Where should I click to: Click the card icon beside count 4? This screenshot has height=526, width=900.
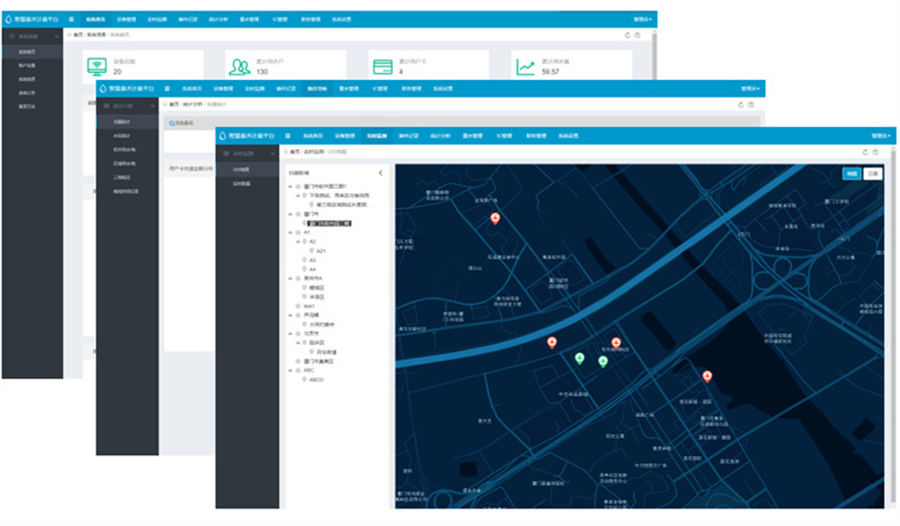(383, 67)
